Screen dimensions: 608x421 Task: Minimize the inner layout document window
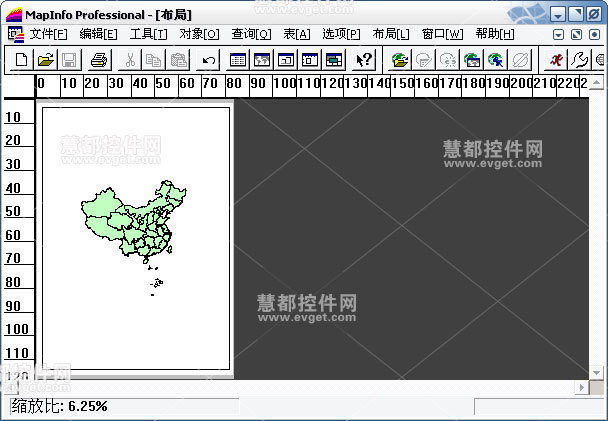pyautogui.click(x=558, y=35)
